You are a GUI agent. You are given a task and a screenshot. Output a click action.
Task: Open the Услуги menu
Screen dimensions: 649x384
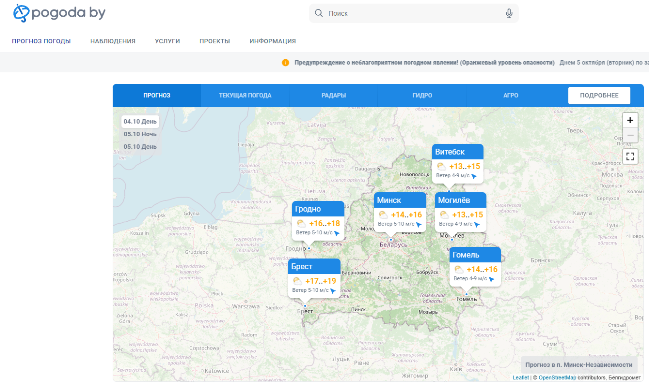pos(167,41)
